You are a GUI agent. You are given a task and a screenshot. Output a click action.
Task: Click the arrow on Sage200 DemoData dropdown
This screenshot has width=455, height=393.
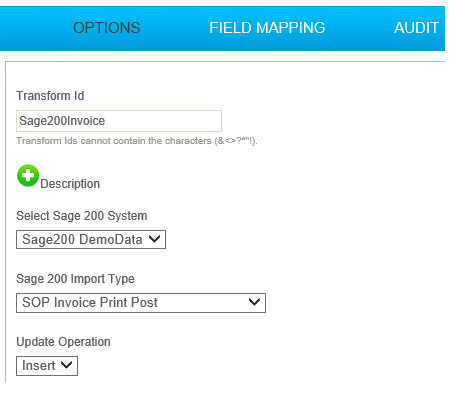[x=155, y=239]
